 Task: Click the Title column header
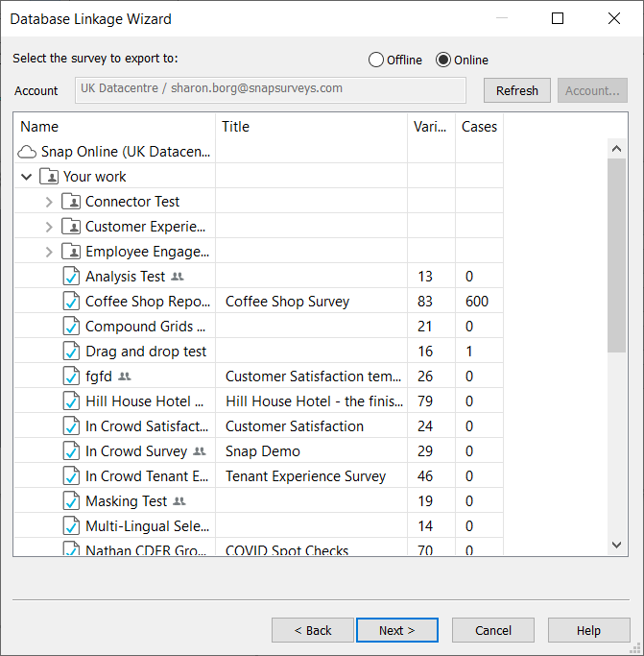coord(312,127)
